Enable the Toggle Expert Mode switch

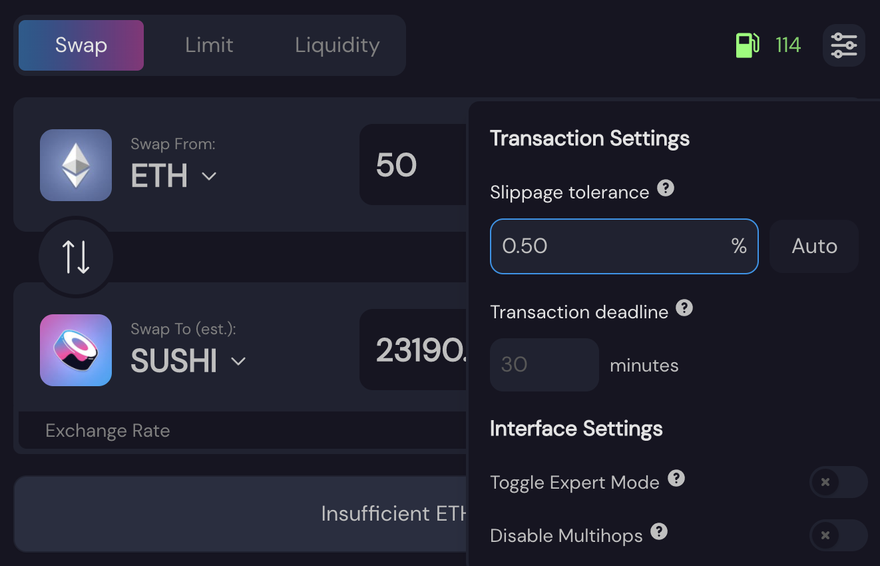coord(838,482)
